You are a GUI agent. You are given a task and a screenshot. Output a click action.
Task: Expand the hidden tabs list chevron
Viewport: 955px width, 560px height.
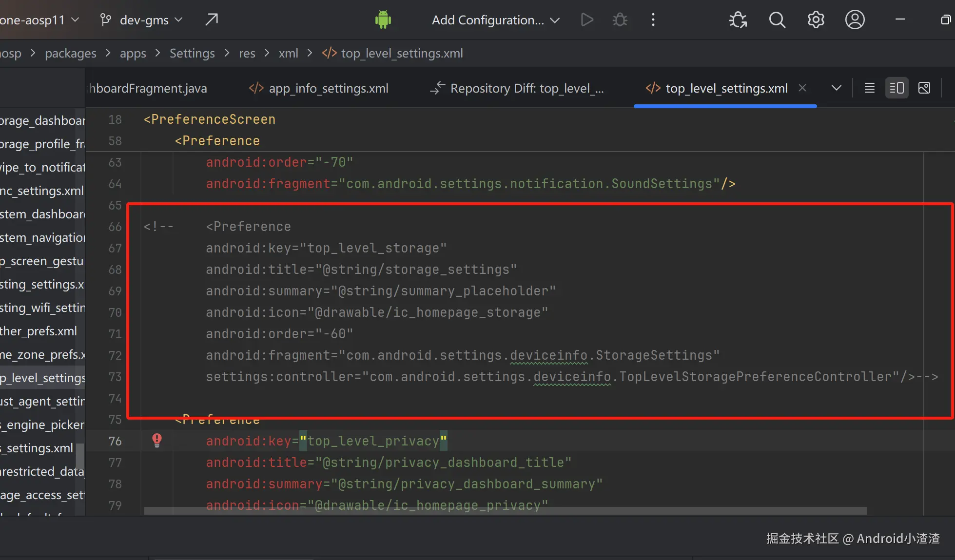pyautogui.click(x=836, y=88)
